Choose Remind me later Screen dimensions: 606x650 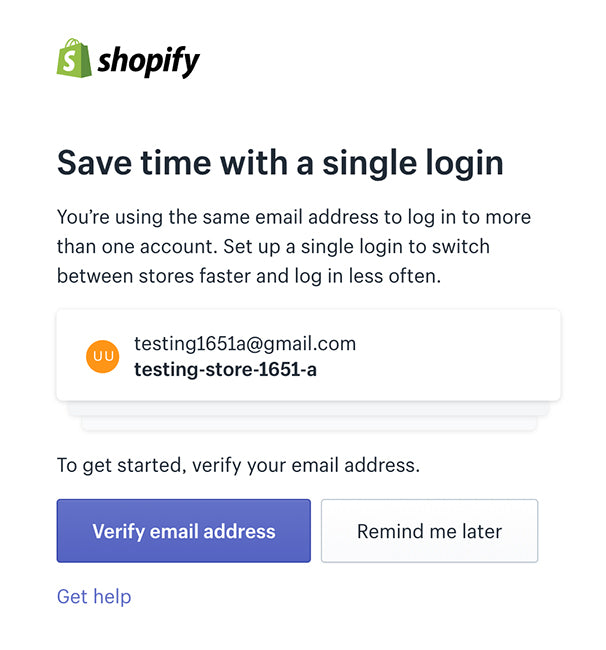(429, 531)
